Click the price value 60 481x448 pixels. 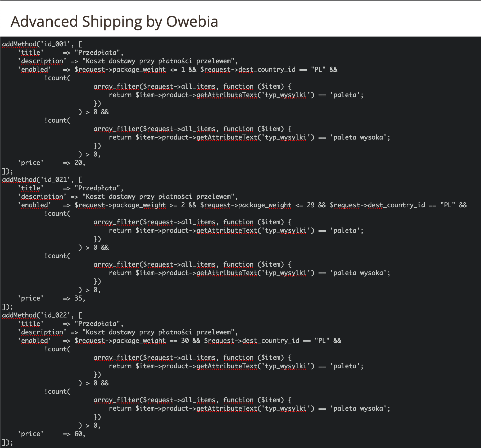tap(78, 434)
